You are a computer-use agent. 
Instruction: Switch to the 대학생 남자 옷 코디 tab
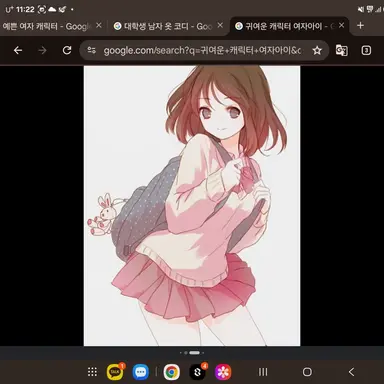point(168,26)
